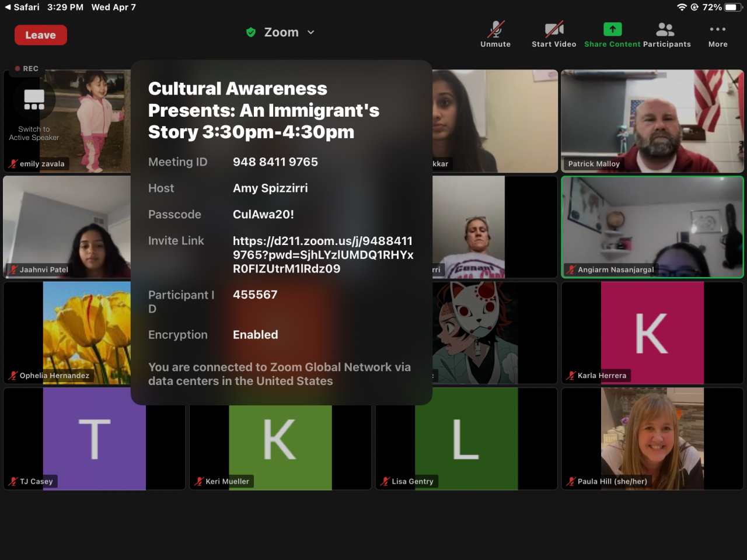This screenshot has width=747, height=560.
Task: Select the Participant ID 455567
Action: (255, 295)
